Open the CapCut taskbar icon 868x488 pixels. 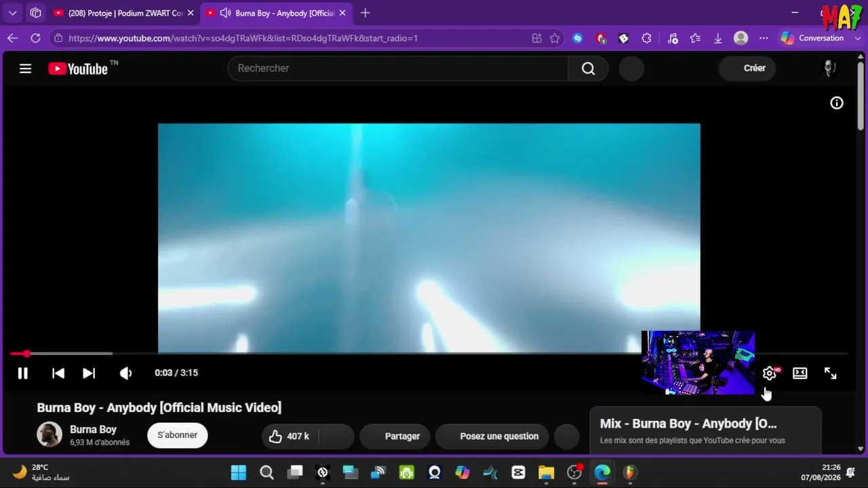tap(518, 472)
